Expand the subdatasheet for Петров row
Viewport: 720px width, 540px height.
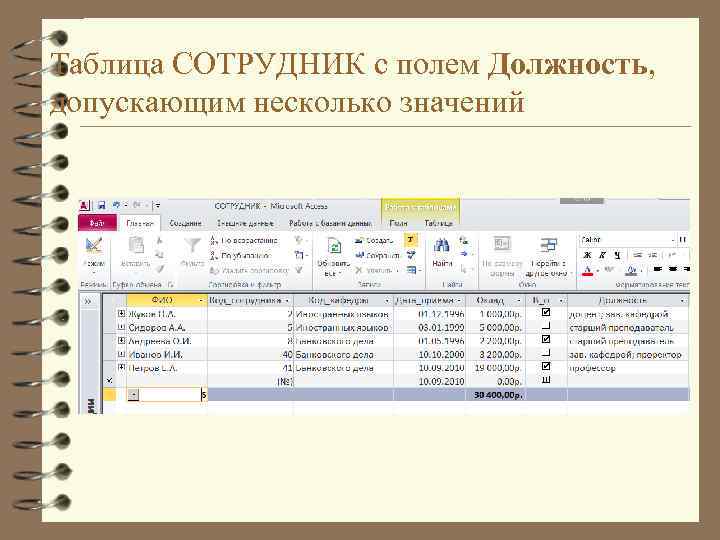click(121, 367)
